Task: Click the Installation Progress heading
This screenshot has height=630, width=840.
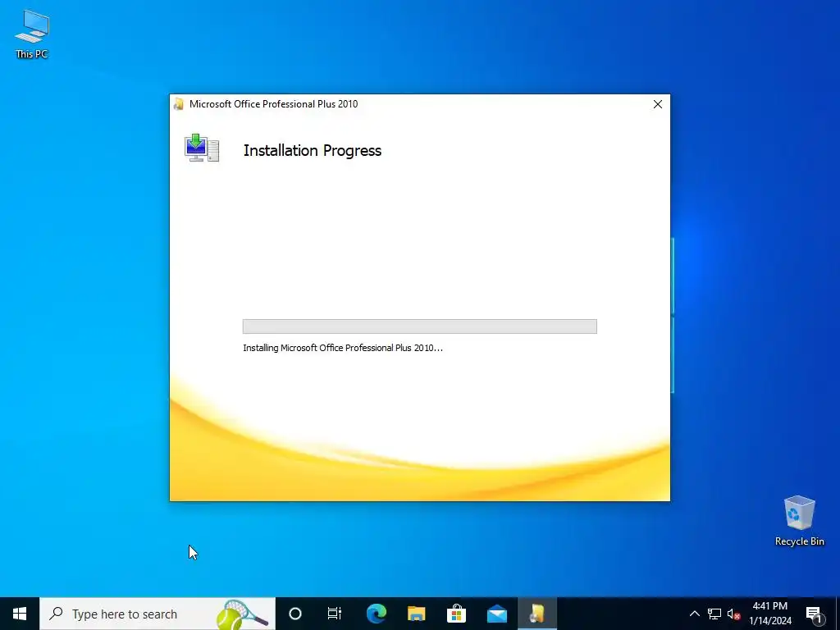Action: pos(313,151)
